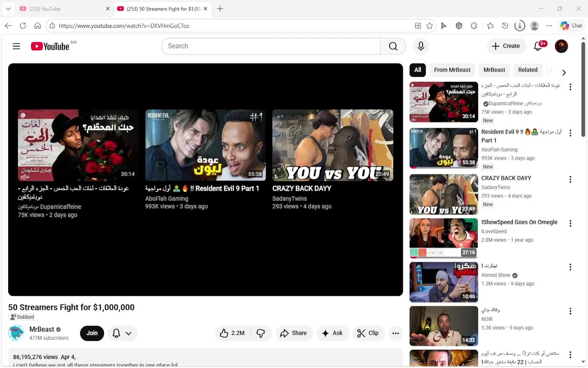Click the Ask button
The width and height of the screenshot is (588, 368).
[x=332, y=333]
